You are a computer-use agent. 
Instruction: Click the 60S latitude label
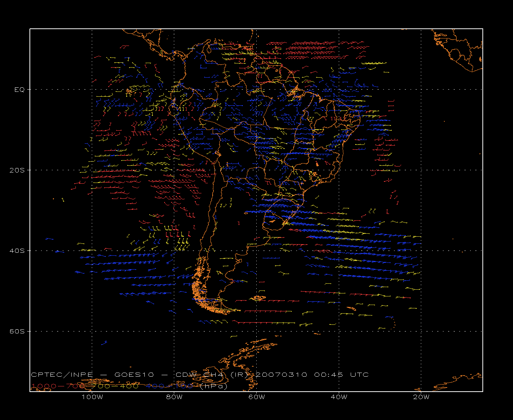pos(17,331)
